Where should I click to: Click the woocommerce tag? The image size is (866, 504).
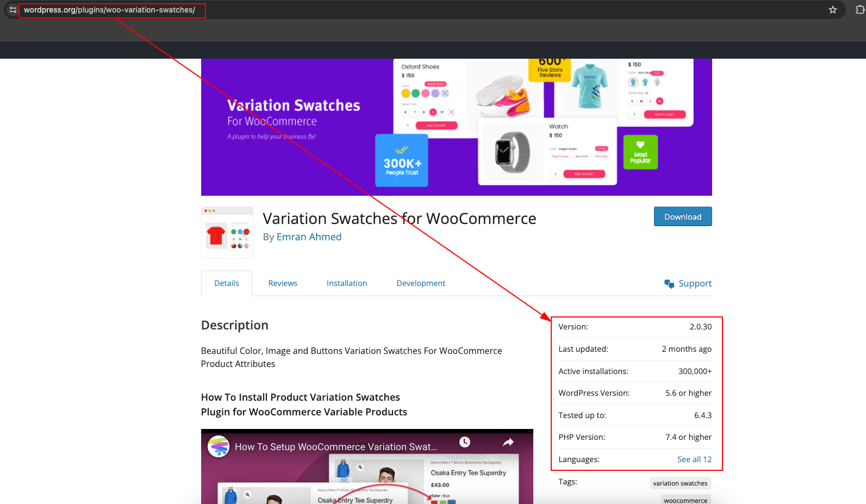(686, 500)
